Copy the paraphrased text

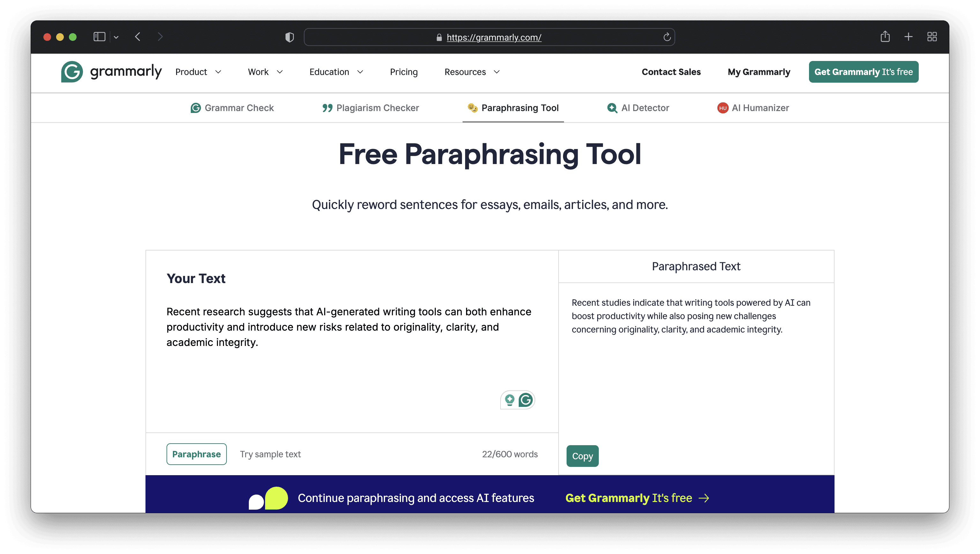(x=582, y=456)
